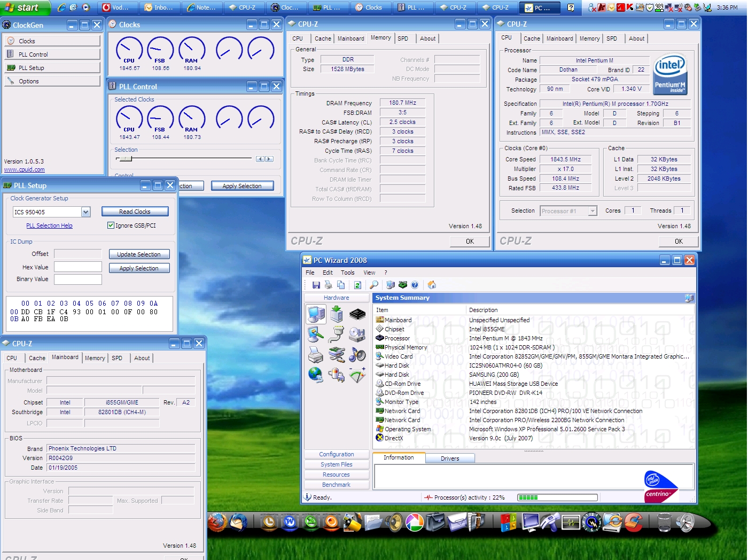Select the Multimedia music note speaker icon
This screenshot has height=560, width=748.
click(x=357, y=355)
